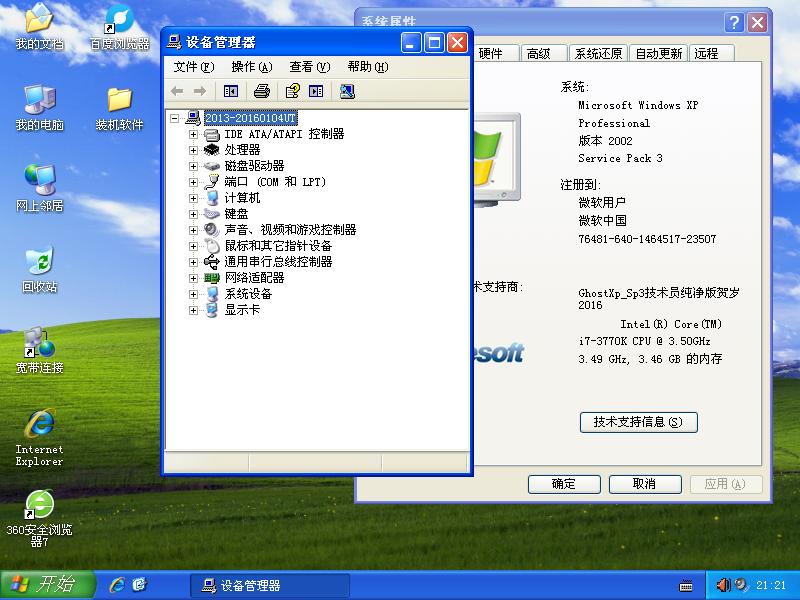The image size is (800, 600).
Task: Open the 帮助(H) menu
Action: (x=368, y=67)
